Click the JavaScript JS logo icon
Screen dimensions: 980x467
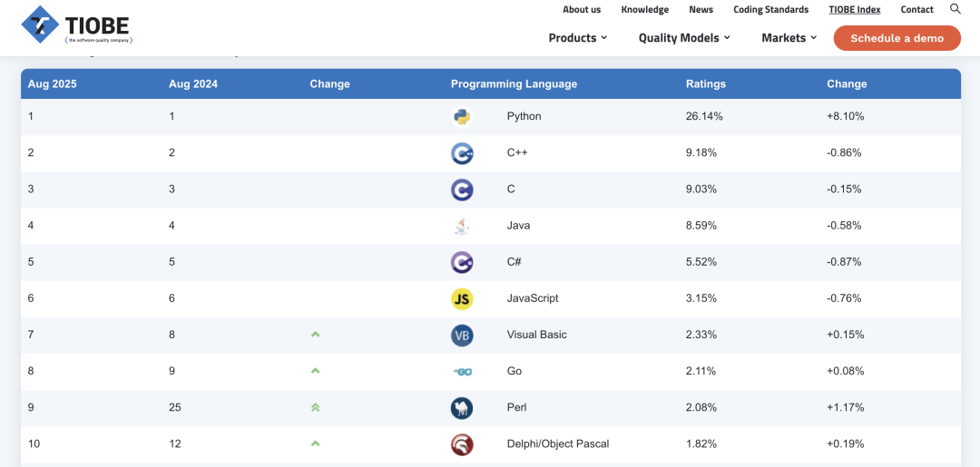[462, 298]
